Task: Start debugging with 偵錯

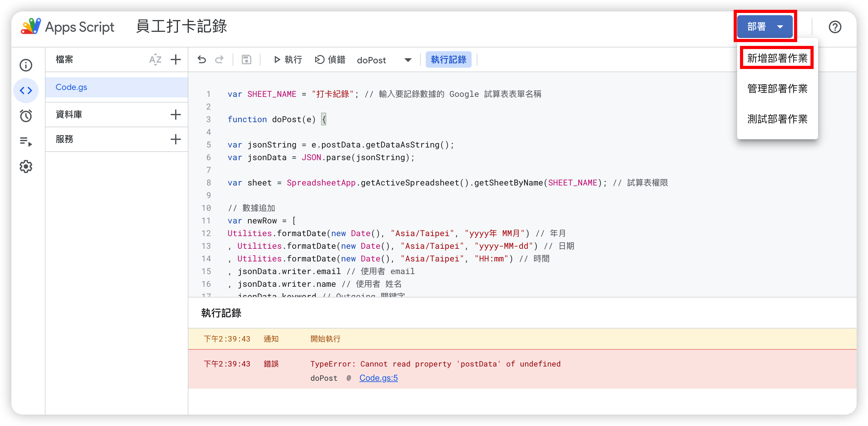Action: (330, 60)
